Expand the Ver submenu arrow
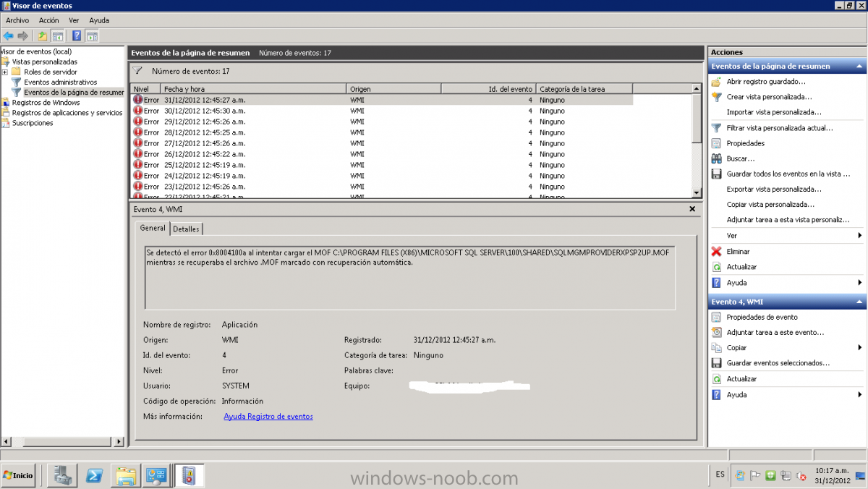This screenshot has width=868, height=489. pyautogui.click(x=859, y=236)
